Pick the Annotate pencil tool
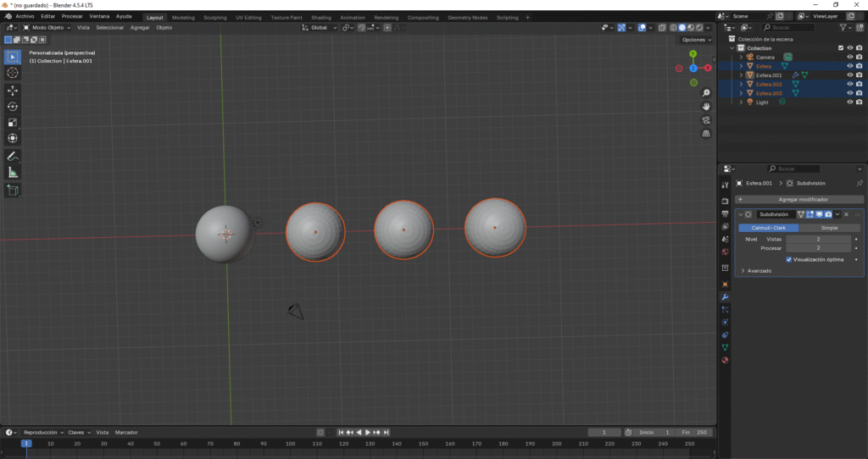 point(13,157)
